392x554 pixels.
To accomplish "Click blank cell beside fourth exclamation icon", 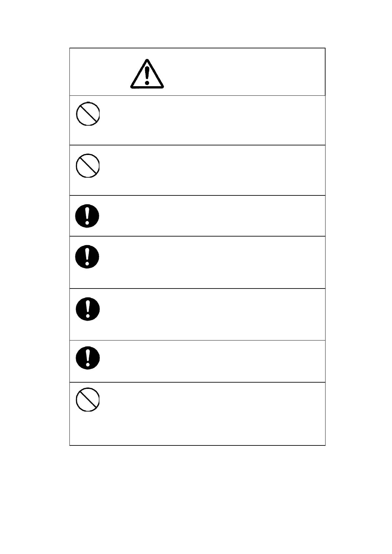I will (x=212, y=361).
